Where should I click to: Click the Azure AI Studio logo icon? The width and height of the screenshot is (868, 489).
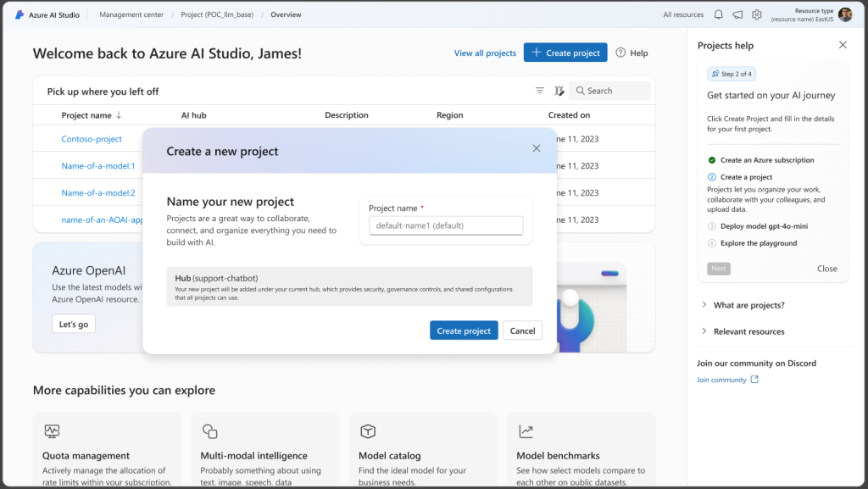(x=19, y=15)
